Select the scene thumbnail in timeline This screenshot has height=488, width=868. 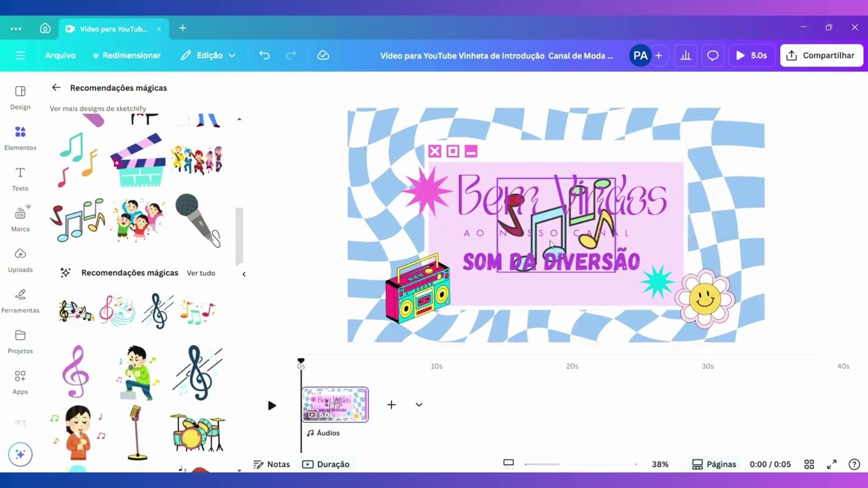click(335, 405)
